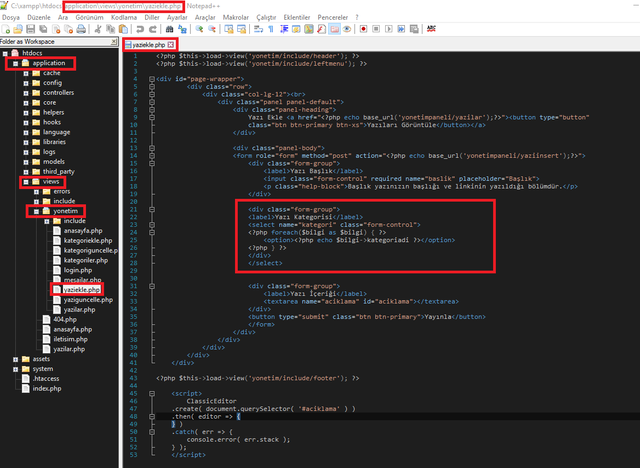Select the yaziekle.php editor tab

tap(149, 44)
